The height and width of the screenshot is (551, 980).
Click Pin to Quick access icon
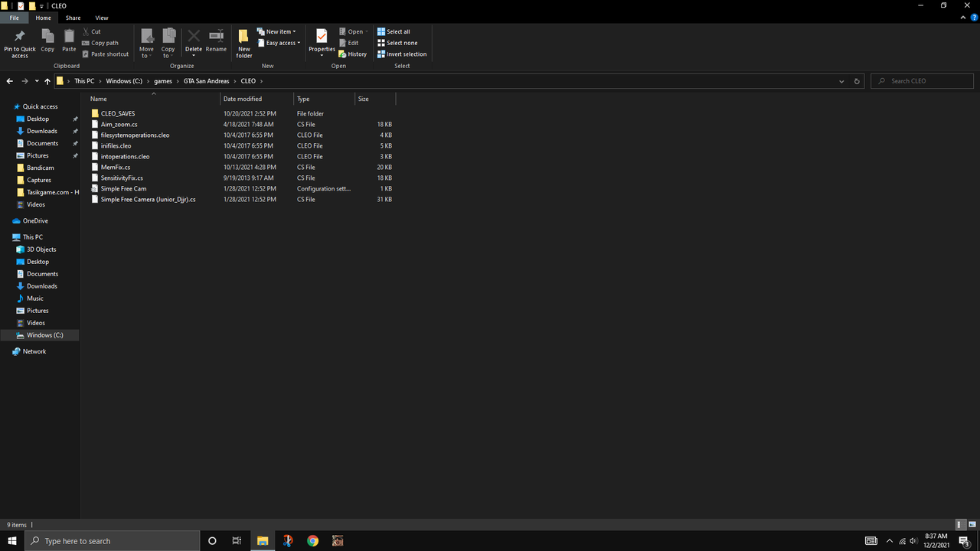[x=20, y=36]
